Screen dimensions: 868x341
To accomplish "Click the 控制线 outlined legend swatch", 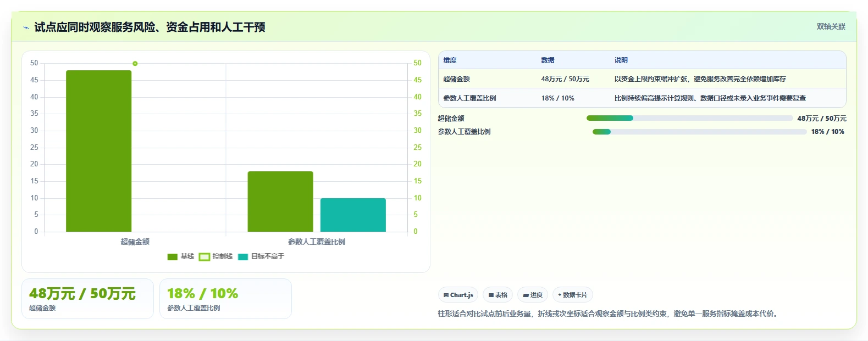I will pos(204,256).
